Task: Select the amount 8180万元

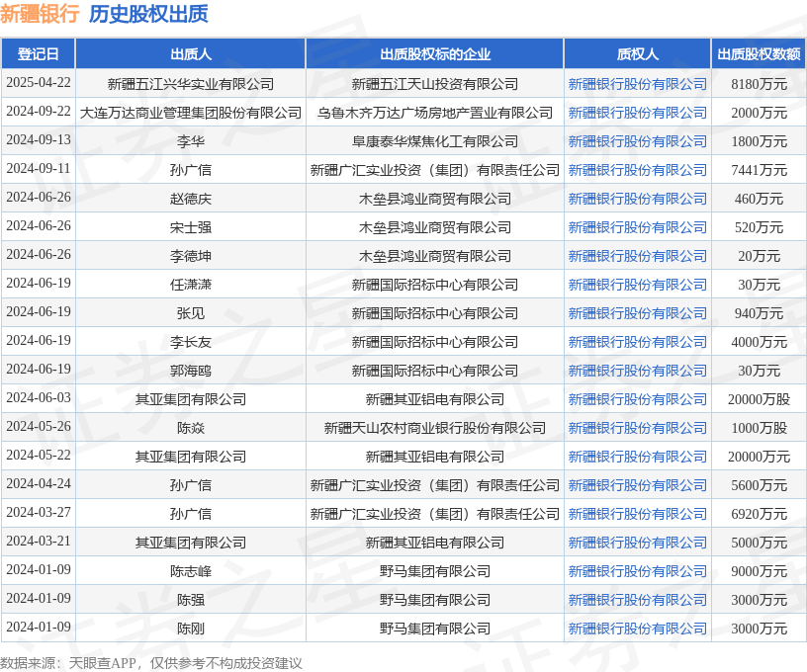Action: [760, 84]
